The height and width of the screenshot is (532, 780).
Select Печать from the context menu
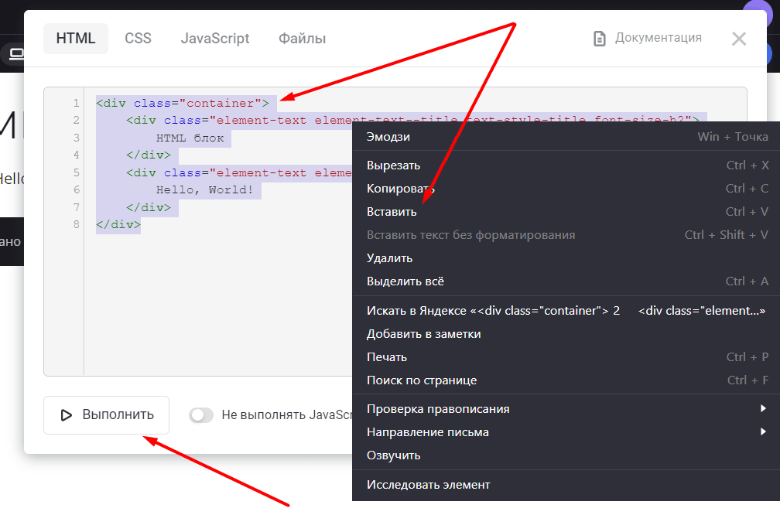[566, 357]
